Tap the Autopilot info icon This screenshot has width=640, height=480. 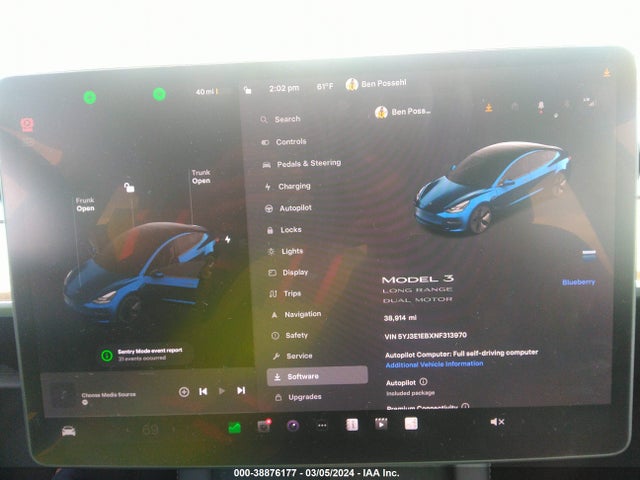tap(423, 382)
